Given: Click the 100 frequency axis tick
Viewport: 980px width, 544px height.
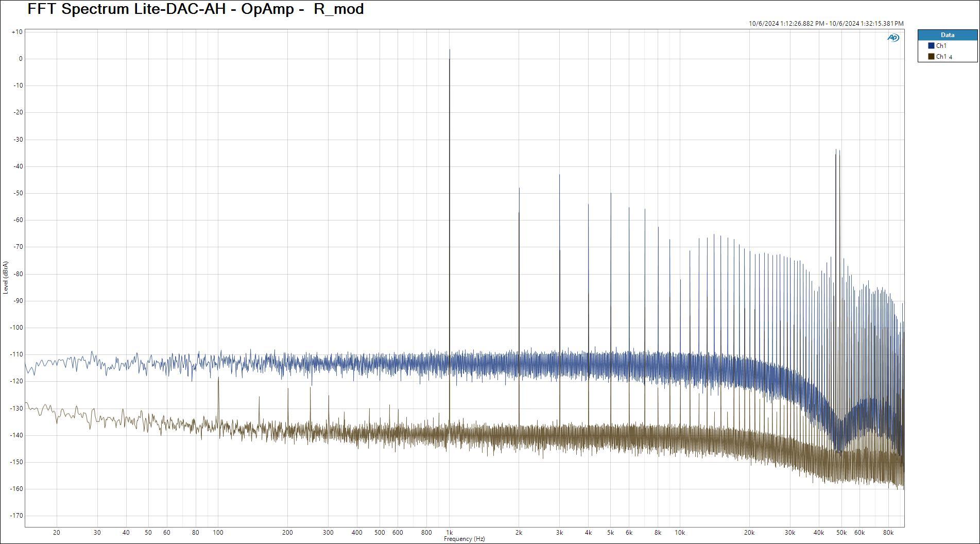Looking at the screenshot, I should point(218,533).
